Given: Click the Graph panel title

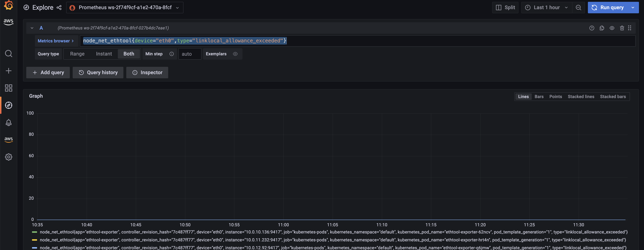Looking at the screenshot, I should click(x=36, y=96).
